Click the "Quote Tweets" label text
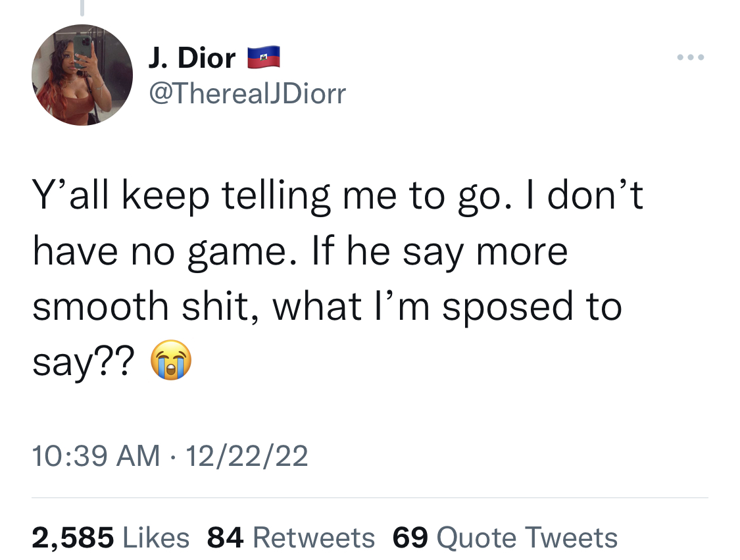The image size is (740, 560). pyautogui.click(x=528, y=538)
